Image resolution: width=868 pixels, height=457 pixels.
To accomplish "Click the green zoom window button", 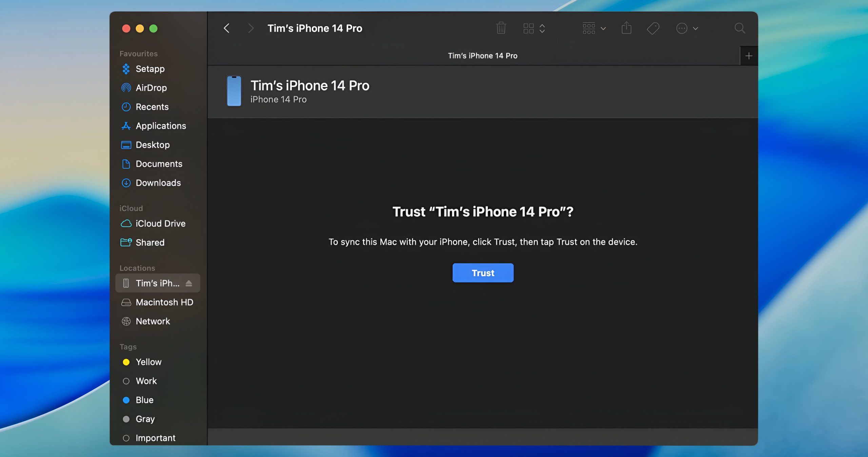I will click(x=153, y=28).
